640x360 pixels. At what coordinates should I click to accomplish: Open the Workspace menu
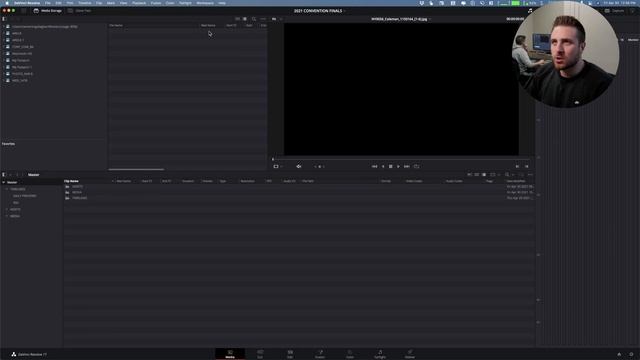pyautogui.click(x=205, y=3)
